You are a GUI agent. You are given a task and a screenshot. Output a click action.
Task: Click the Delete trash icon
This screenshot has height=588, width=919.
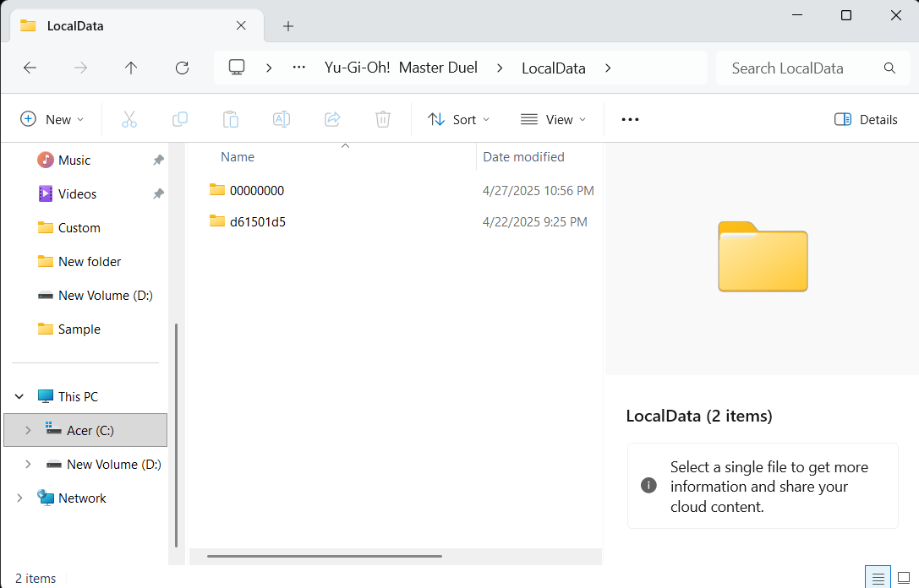(383, 119)
